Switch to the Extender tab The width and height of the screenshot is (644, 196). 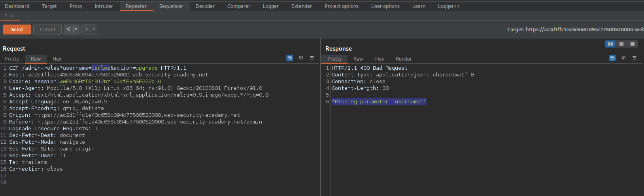pos(301,6)
